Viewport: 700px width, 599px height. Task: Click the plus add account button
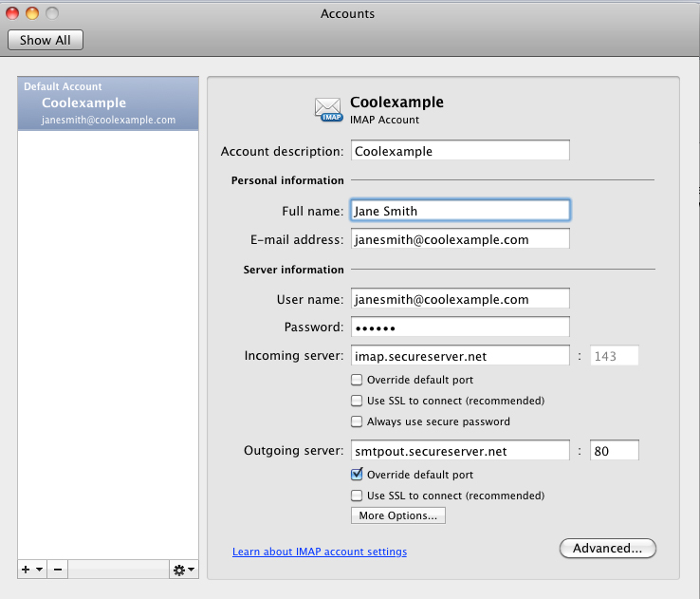click(26, 570)
